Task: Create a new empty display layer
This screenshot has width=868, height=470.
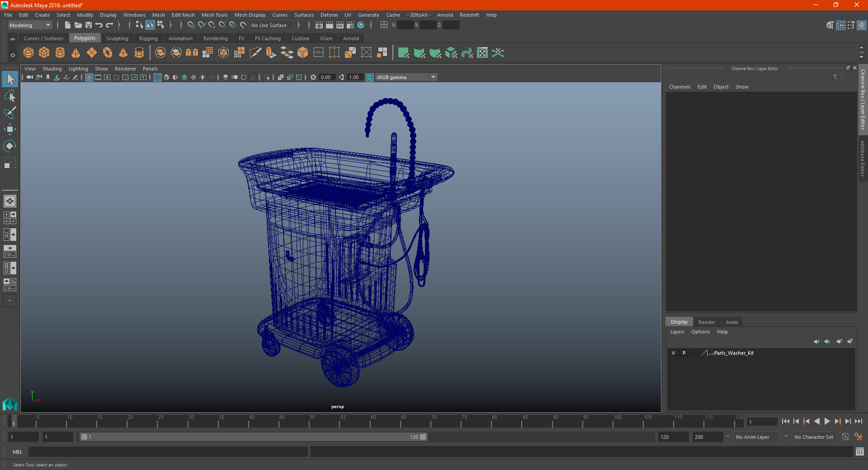Action: tap(840, 341)
